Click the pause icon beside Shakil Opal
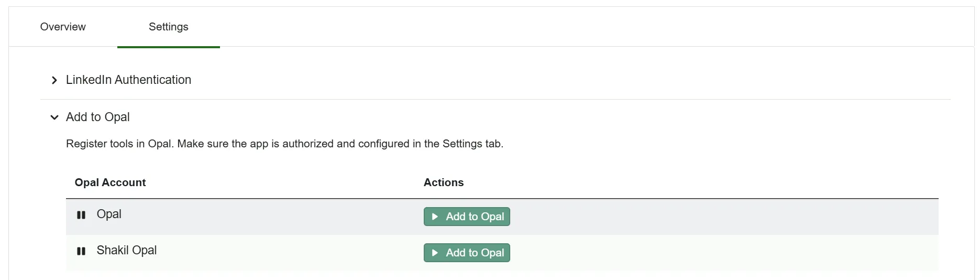 (x=81, y=251)
